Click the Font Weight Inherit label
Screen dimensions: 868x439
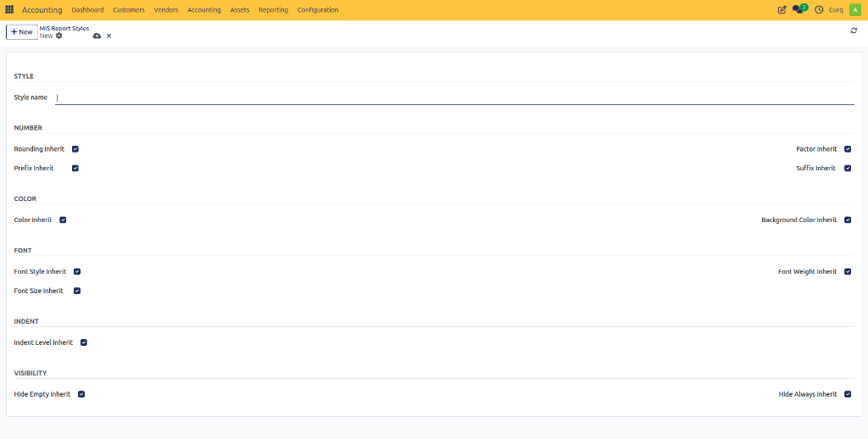pos(808,271)
